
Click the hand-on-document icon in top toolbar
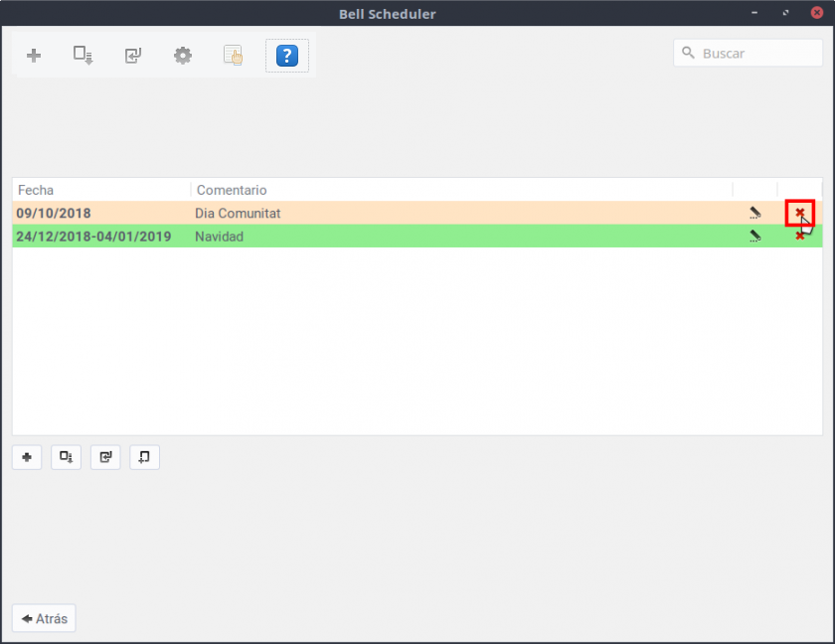click(x=234, y=56)
